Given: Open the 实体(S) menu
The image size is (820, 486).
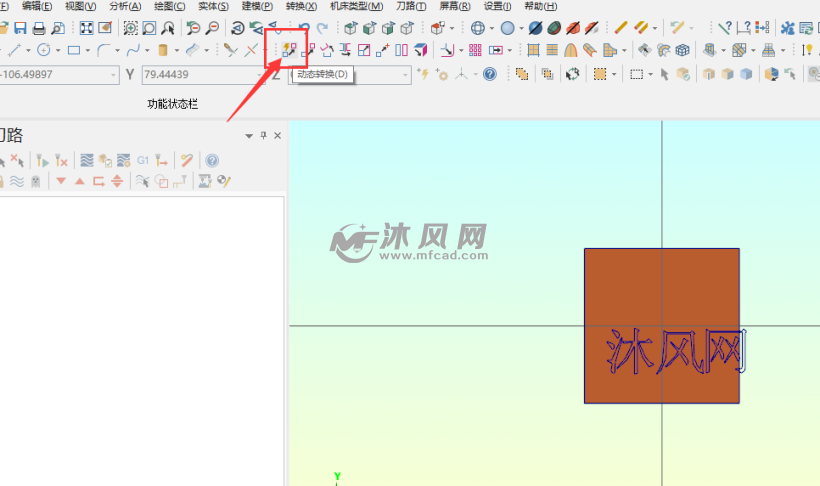Looking at the screenshot, I should tap(213, 6).
